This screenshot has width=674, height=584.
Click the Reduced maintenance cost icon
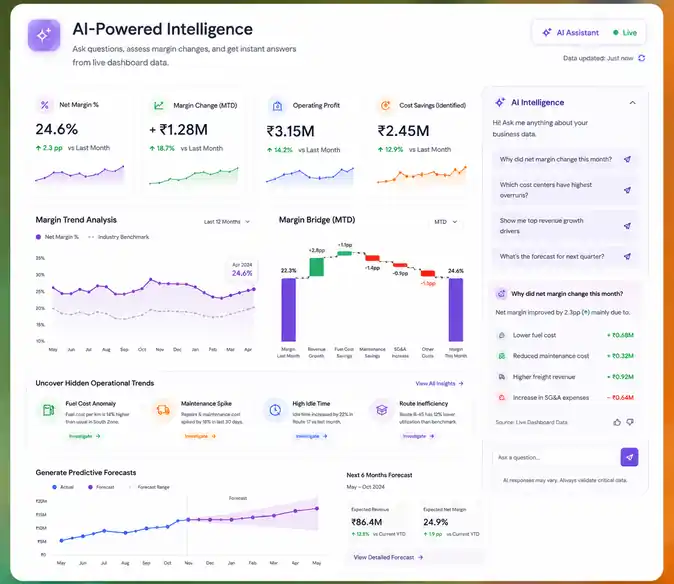point(501,356)
